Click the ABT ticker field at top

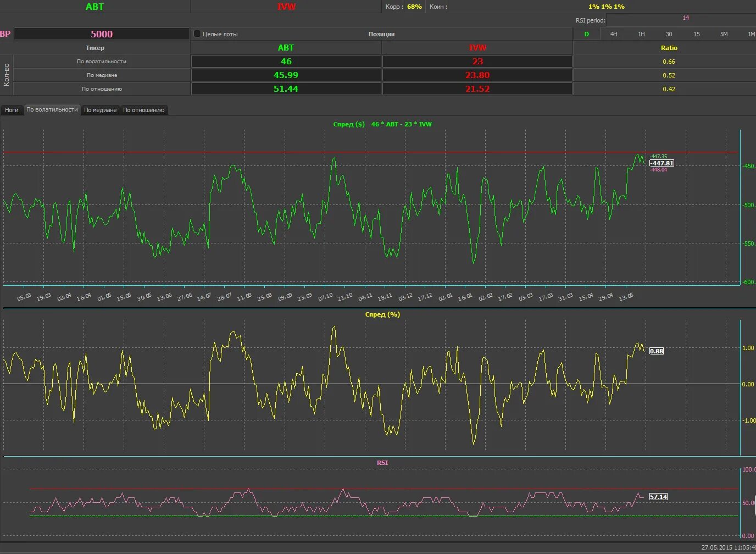click(x=94, y=7)
